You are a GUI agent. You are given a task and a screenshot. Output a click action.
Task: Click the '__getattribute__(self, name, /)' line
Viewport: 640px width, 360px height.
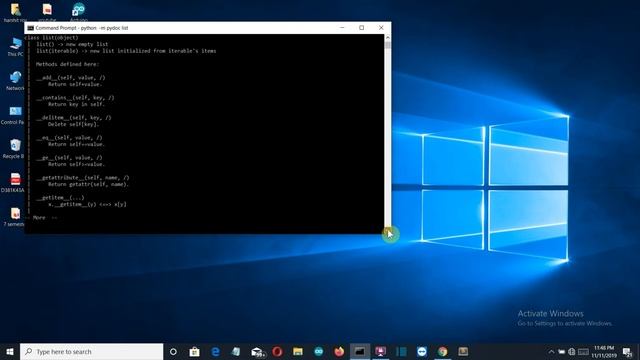click(x=82, y=178)
